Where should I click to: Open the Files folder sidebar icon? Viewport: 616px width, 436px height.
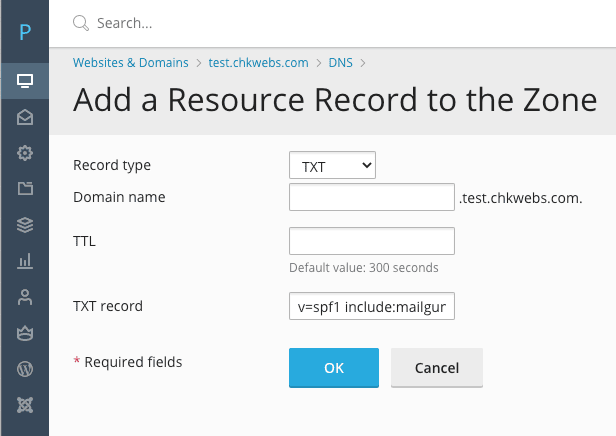25,189
